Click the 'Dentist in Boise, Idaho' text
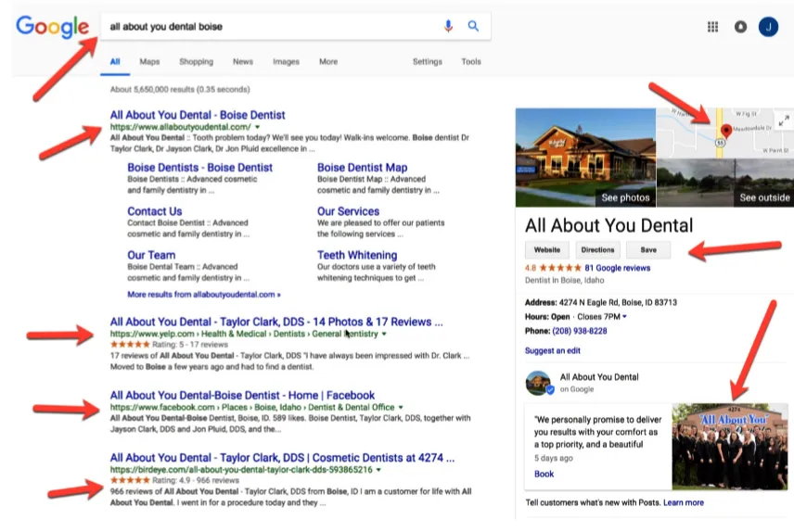The width and height of the screenshot is (794, 532). pyautogui.click(x=564, y=281)
